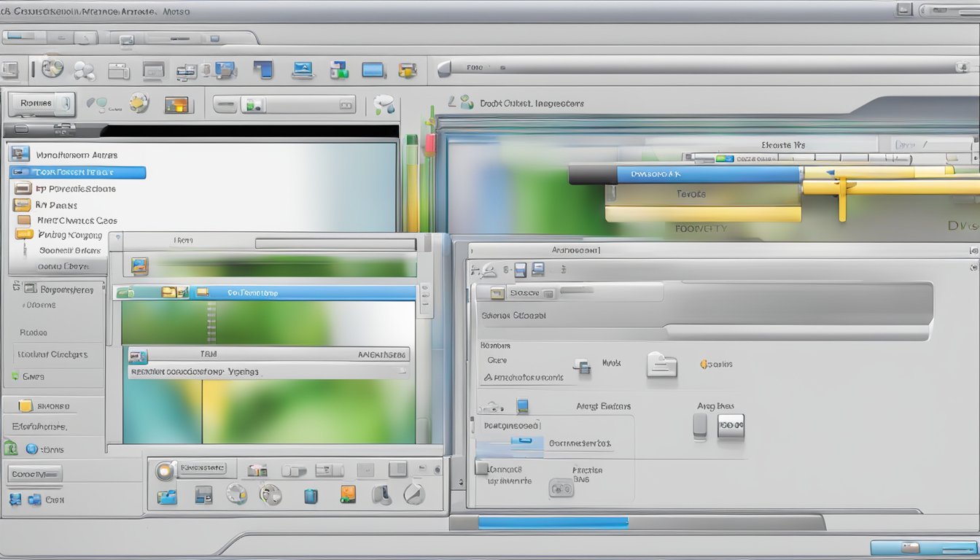Click the Rionies button

click(42, 104)
